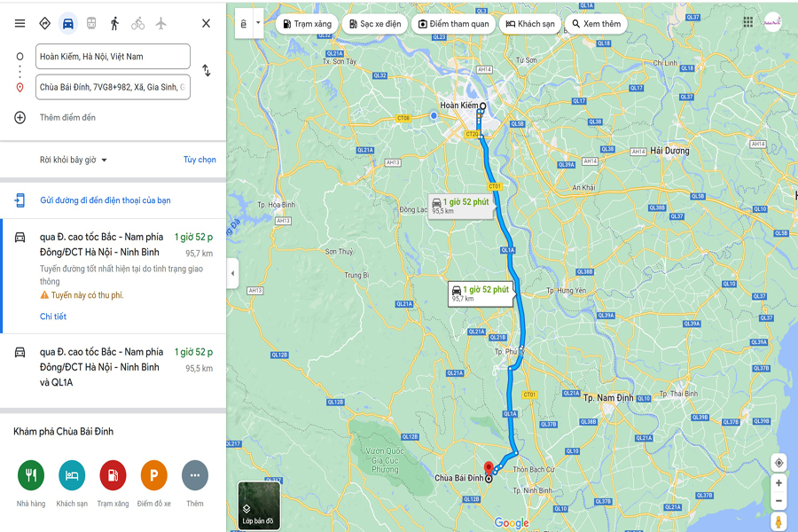Click the Nhà hàng restaurant icon
Screen dimensions: 798x532
coord(30,475)
